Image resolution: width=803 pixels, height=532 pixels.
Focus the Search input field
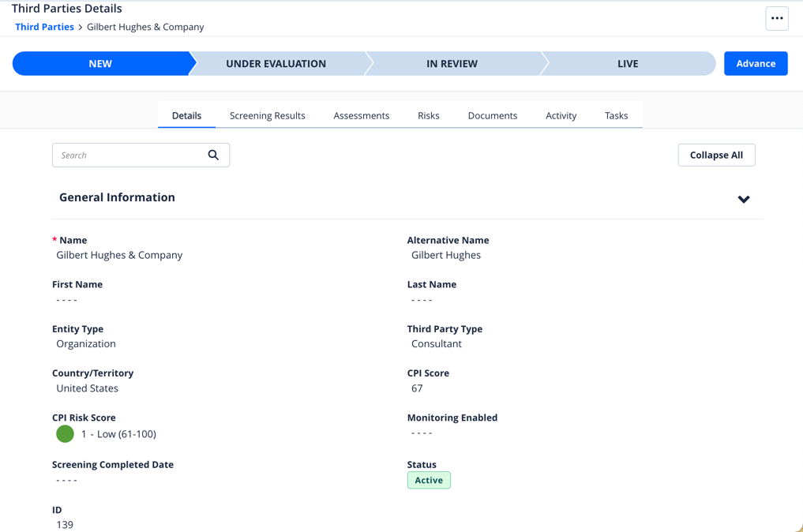tap(126, 155)
